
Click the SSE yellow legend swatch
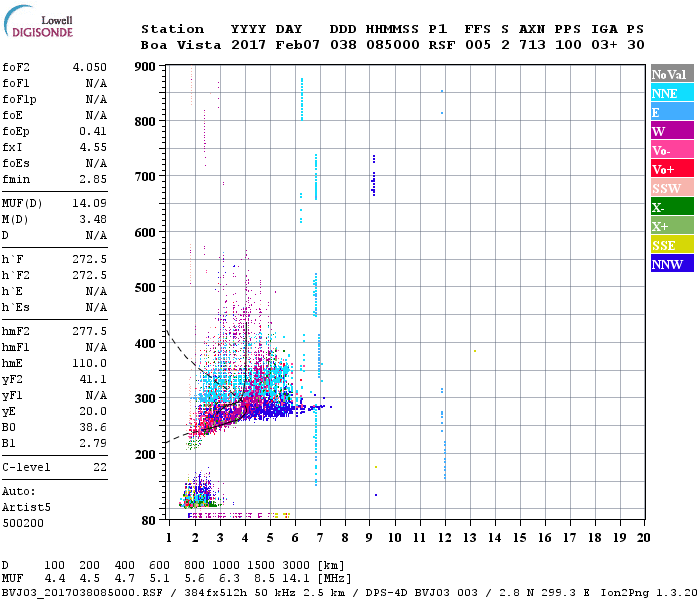pos(672,245)
